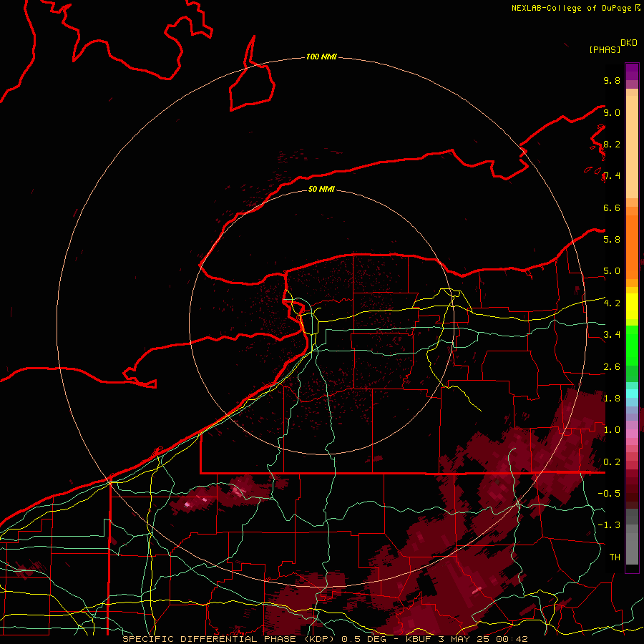Click the 0.2 scale value
This screenshot has height=644, width=644.
tap(612, 462)
